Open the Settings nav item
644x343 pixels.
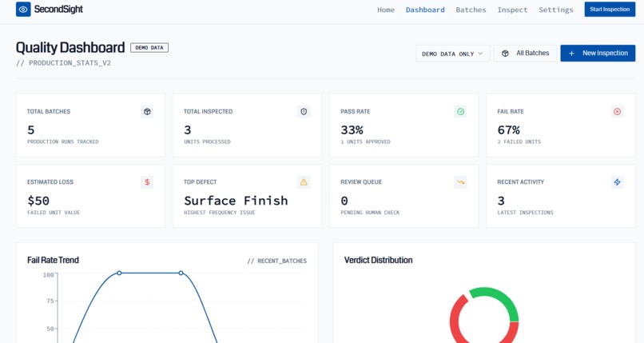[x=555, y=10]
